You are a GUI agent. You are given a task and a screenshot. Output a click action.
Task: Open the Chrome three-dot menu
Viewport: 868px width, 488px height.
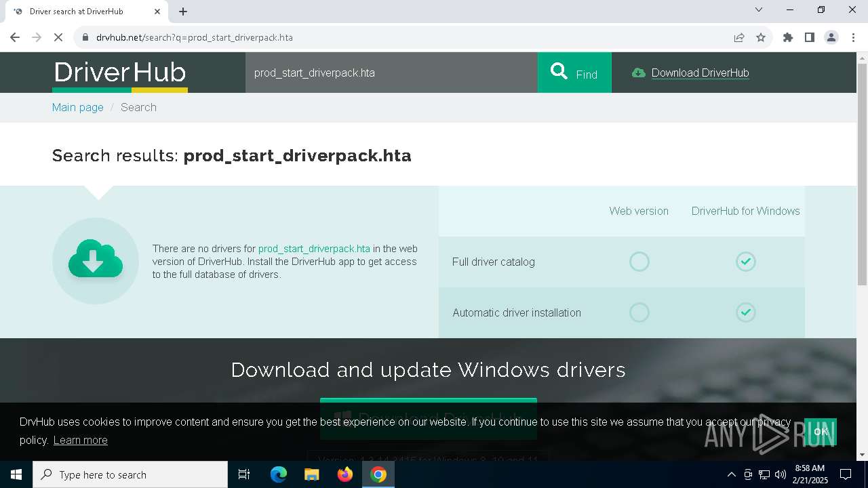(853, 37)
